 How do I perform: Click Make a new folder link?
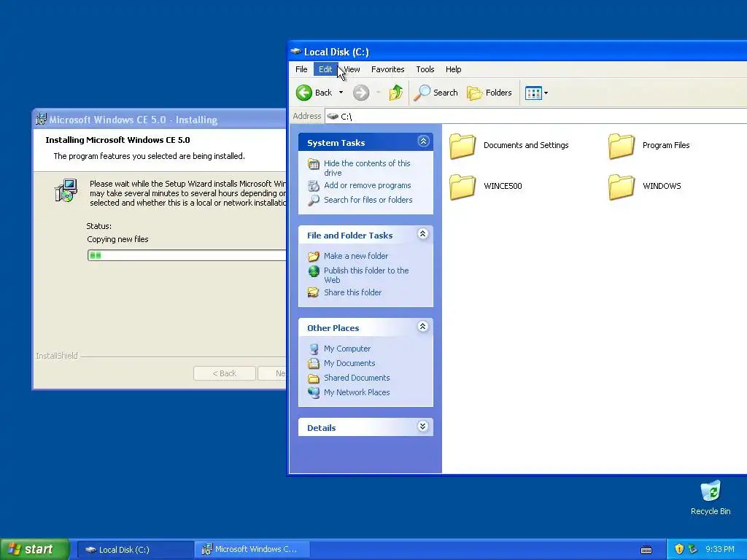pyautogui.click(x=356, y=256)
